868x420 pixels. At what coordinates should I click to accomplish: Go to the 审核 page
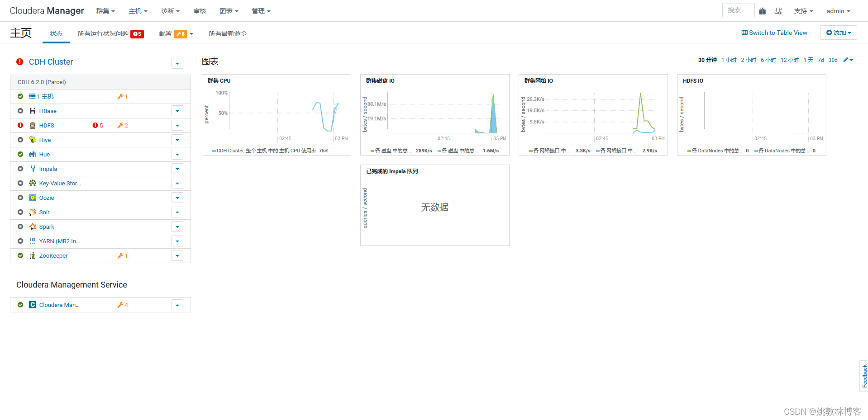coord(200,11)
